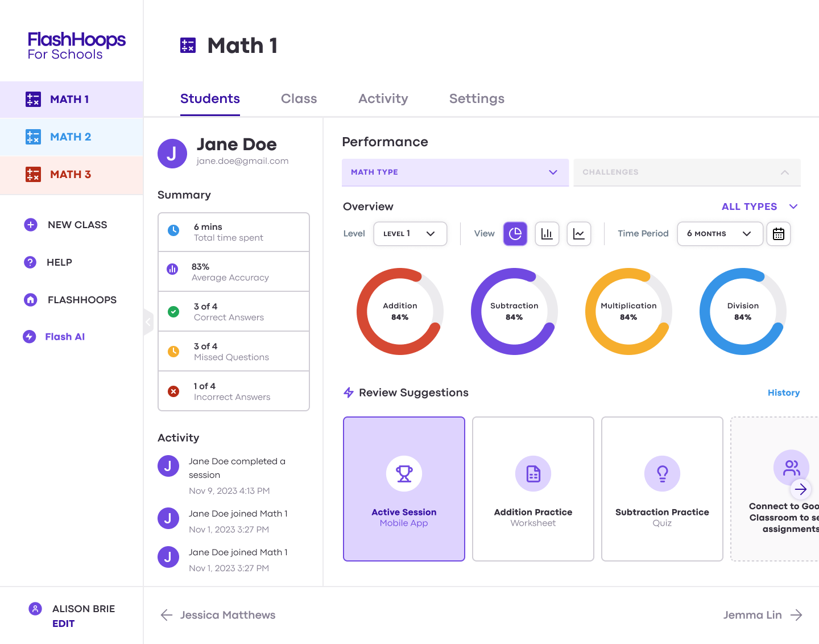Expand the Math Type dropdown

(x=455, y=172)
